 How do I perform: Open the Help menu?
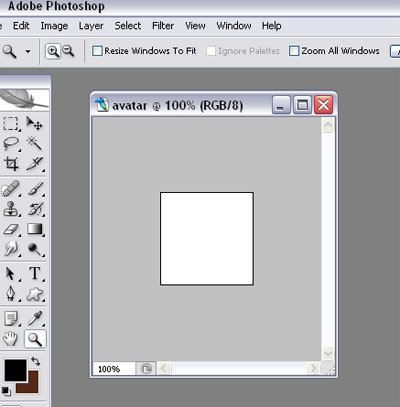[x=271, y=26]
